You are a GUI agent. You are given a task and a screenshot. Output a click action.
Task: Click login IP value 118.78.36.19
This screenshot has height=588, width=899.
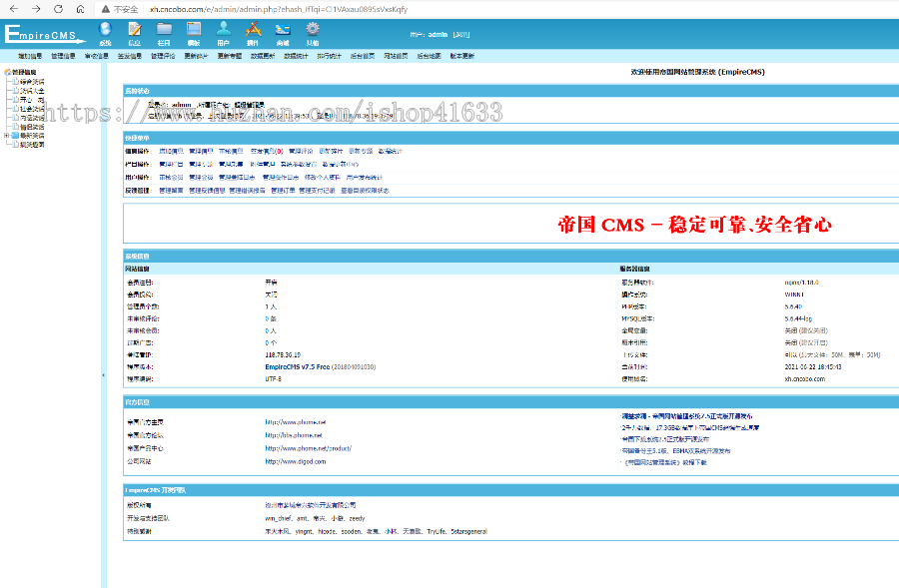click(283, 355)
